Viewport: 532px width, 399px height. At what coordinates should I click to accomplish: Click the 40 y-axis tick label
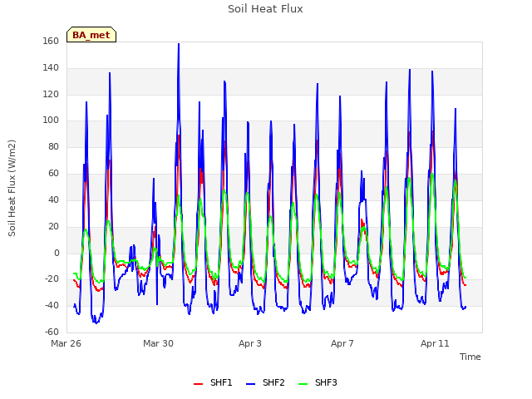point(53,199)
